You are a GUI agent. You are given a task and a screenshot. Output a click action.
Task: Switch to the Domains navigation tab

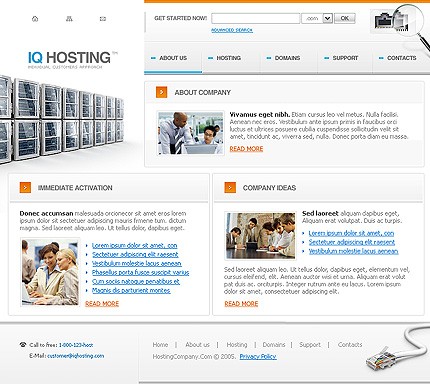tap(287, 58)
